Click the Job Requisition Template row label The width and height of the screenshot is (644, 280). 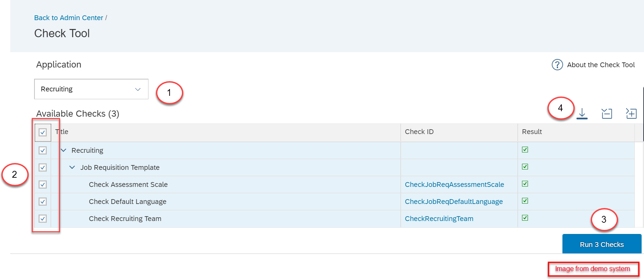pyautogui.click(x=120, y=167)
